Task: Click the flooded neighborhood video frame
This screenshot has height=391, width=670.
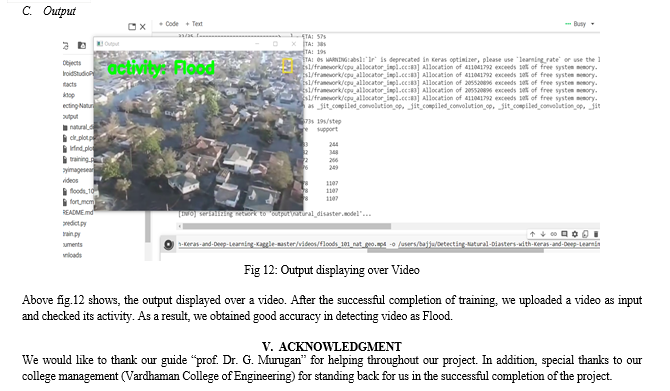Action: pyautogui.click(x=199, y=131)
